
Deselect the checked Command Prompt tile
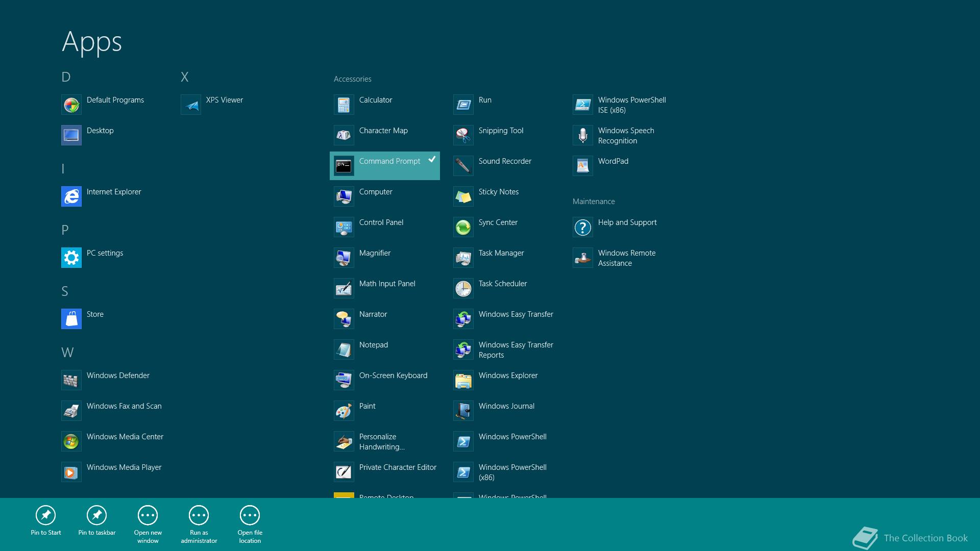[385, 166]
